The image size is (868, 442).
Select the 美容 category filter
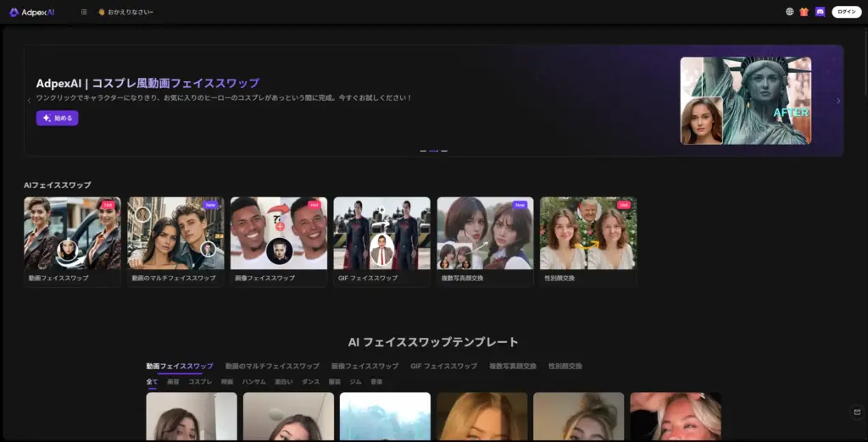coord(173,382)
